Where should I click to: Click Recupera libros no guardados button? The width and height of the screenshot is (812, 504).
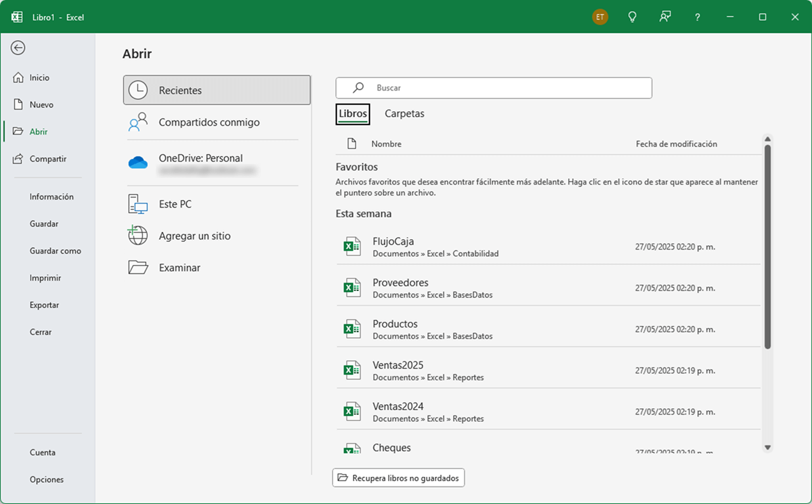tap(399, 478)
